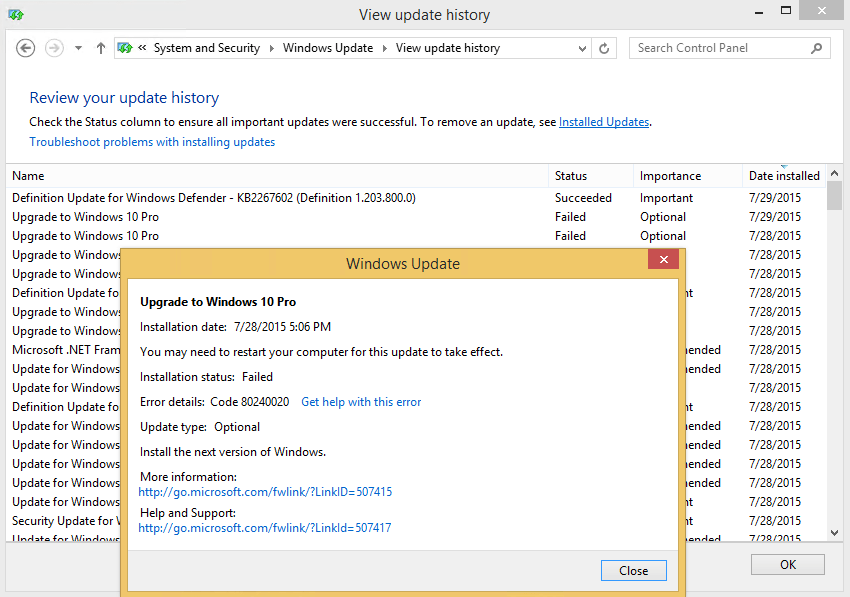Click the Forward navigation arrow
The image size is (850, 597).
pos(54,48)
